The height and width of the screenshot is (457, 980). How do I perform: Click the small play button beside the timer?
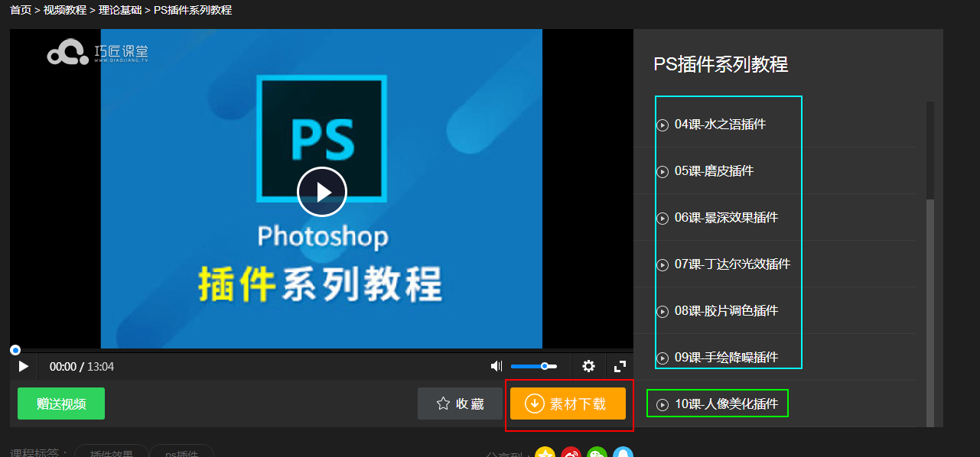[x=24, y=367]
